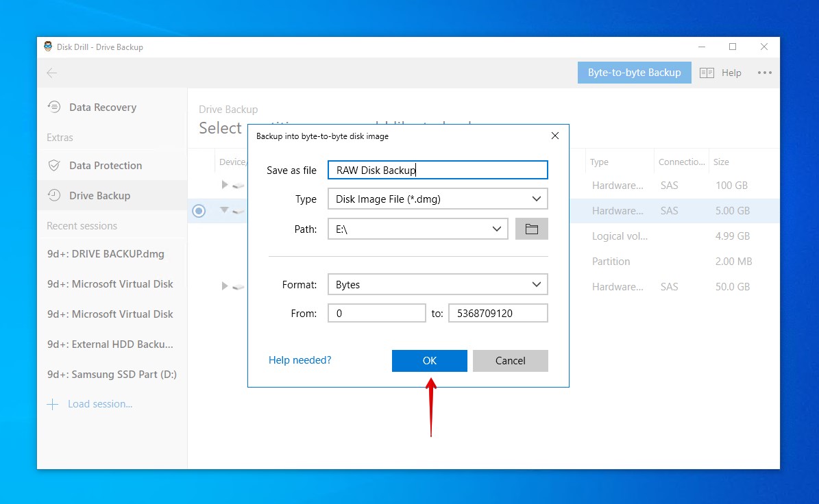
Task: Open the Help book icon
Action: tap(707, 73)
